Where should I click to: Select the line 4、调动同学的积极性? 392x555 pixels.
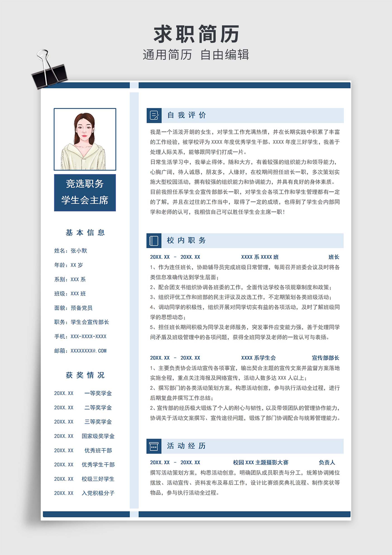click(x=245, y=307)
